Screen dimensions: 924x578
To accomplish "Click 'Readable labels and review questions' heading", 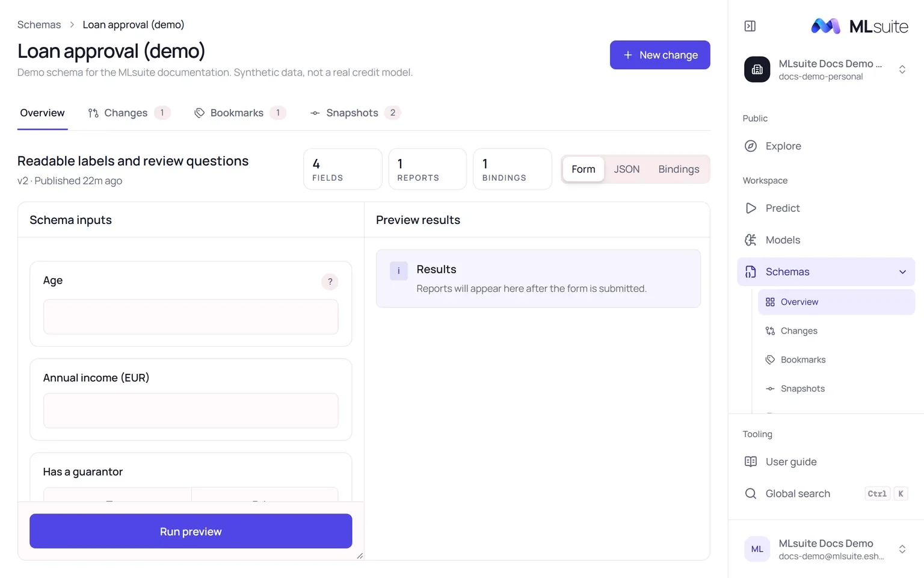I will [133, 161].
